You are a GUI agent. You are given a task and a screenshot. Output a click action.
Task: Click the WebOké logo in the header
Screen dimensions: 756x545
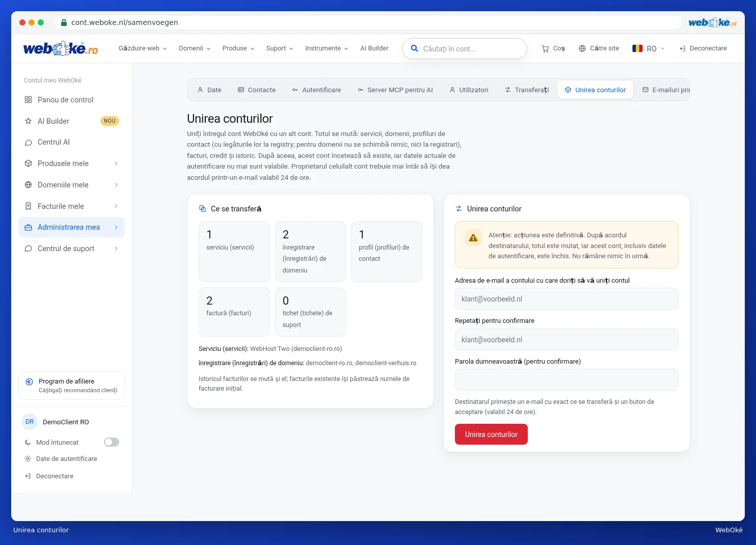(61, 48)
